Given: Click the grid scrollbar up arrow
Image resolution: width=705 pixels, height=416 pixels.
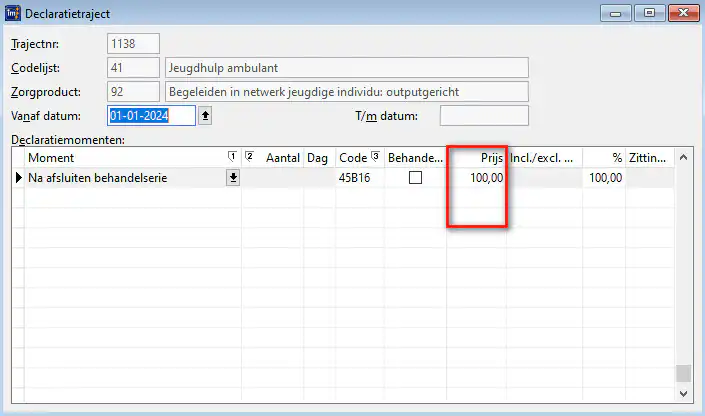Looking at the screenshot, I should [683, 158].
